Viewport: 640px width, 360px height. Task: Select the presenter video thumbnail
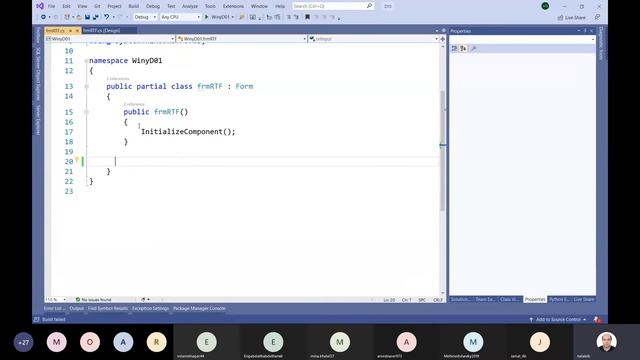click(x=607, y=342)
